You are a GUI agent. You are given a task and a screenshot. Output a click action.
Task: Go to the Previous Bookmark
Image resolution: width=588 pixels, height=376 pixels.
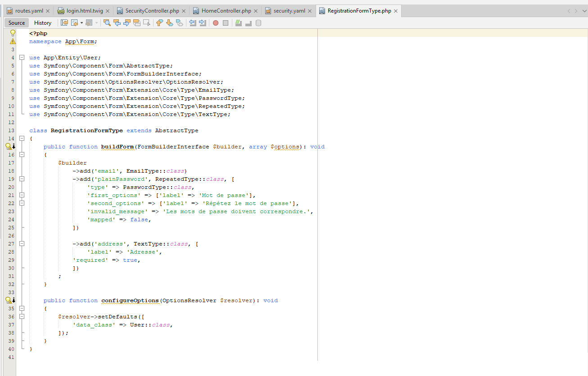pos(159,23)
